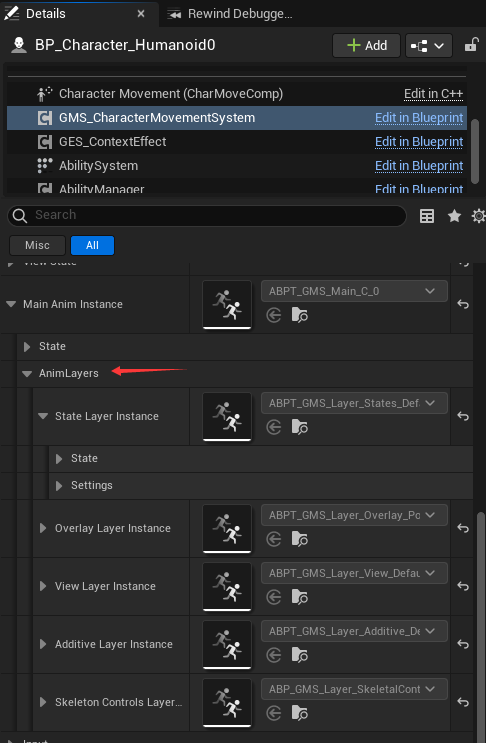This screenshot has height=743, width=486.
Task: Toggle the favorites star filter
Action: tap(454, 216)
